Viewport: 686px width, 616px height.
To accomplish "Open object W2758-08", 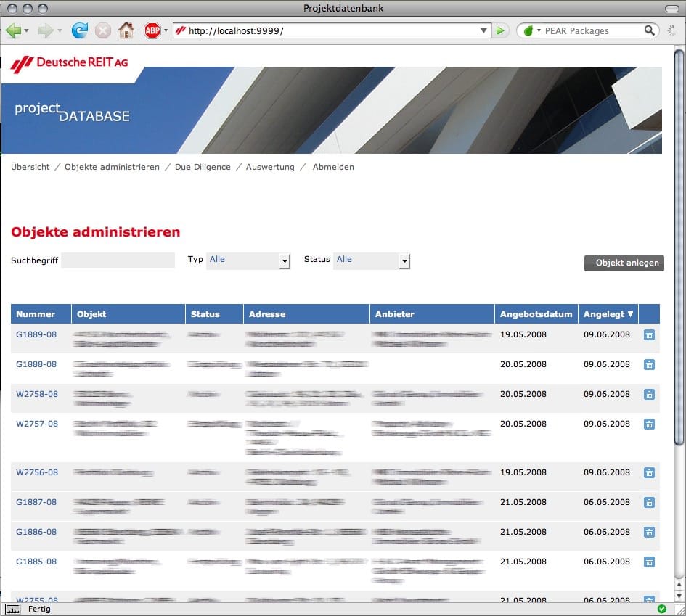I will 37,395.
